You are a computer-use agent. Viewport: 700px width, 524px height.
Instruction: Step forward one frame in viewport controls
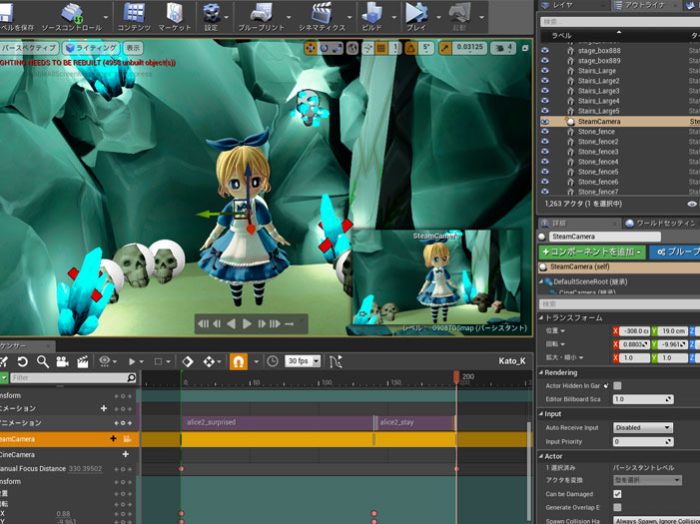point(262,324)
